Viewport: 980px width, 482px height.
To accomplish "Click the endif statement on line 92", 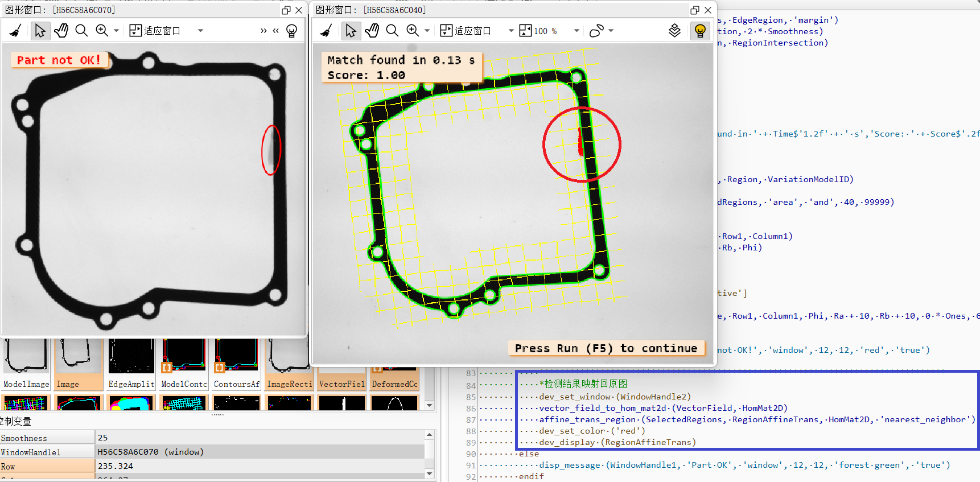I will click(532, 476).
